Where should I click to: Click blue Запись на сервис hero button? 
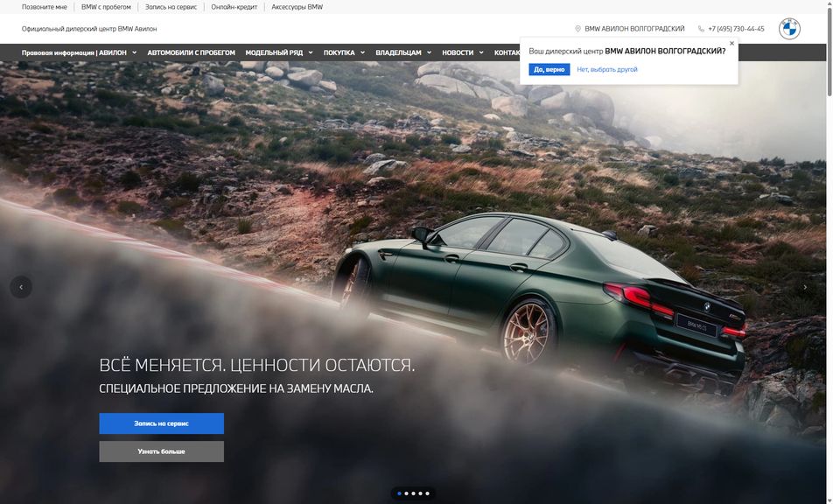coord(162,423)
